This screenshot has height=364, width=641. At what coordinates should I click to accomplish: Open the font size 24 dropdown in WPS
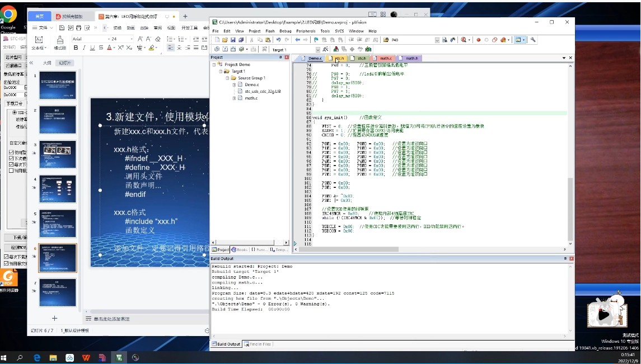click(131, 39)
